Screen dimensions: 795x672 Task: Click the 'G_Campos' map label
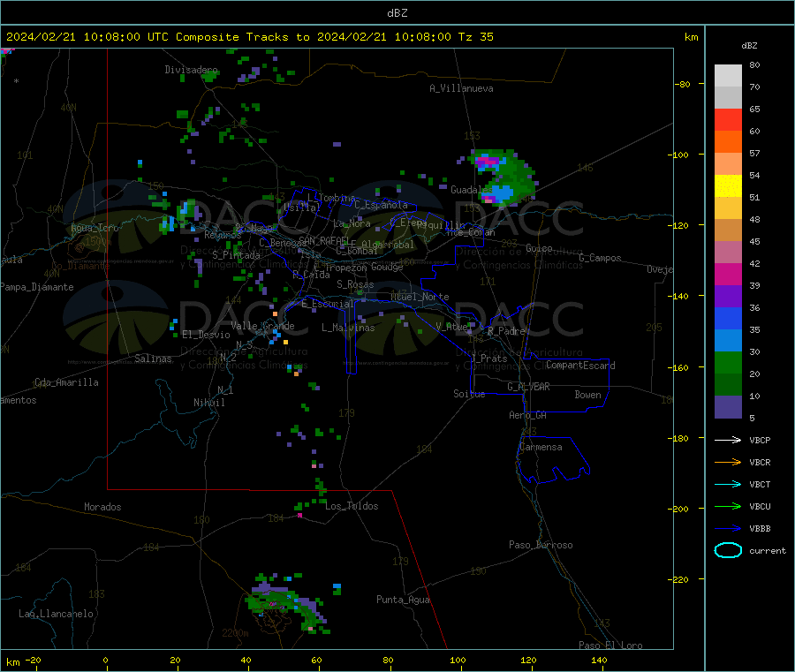600,258
